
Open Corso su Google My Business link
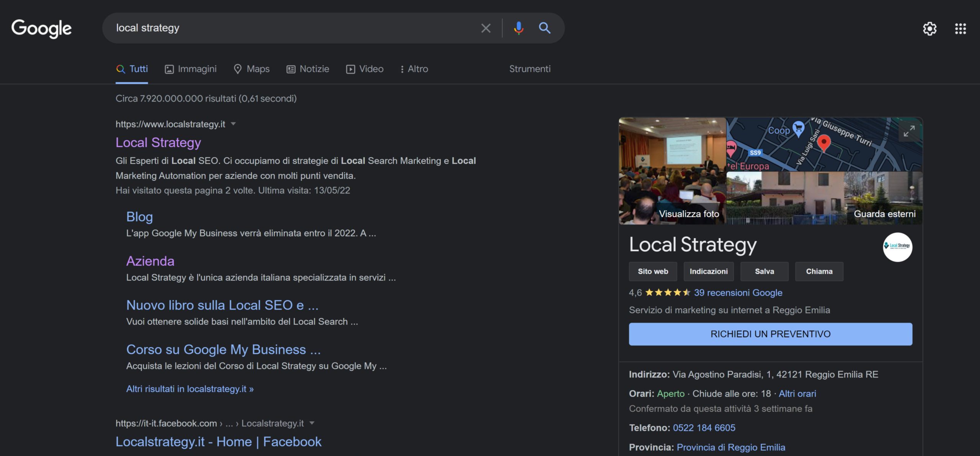tap(223, 349)
